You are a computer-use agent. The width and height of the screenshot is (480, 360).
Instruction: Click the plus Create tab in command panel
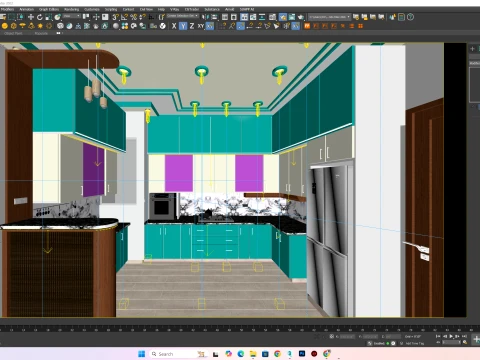coord(472,49)
